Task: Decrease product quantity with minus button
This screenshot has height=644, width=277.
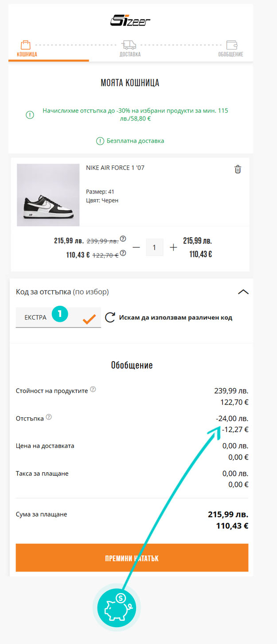Action: pos(137,247)
